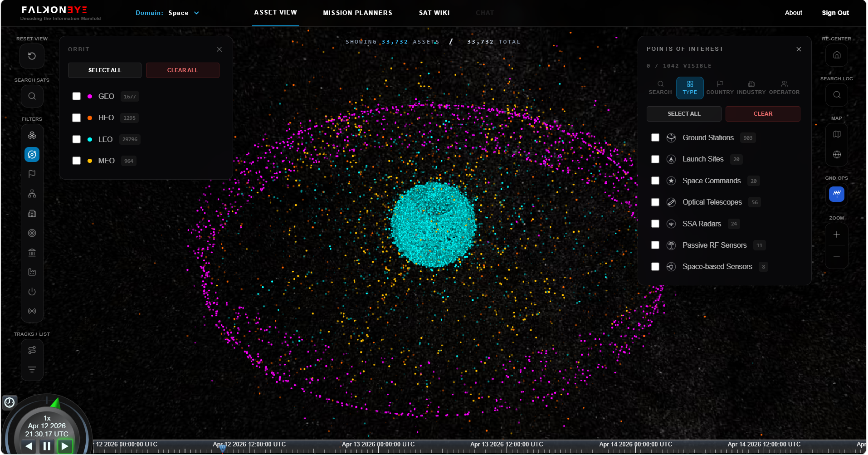
Task: Zoom in with the plus button
Action: (x=837, y=235)
